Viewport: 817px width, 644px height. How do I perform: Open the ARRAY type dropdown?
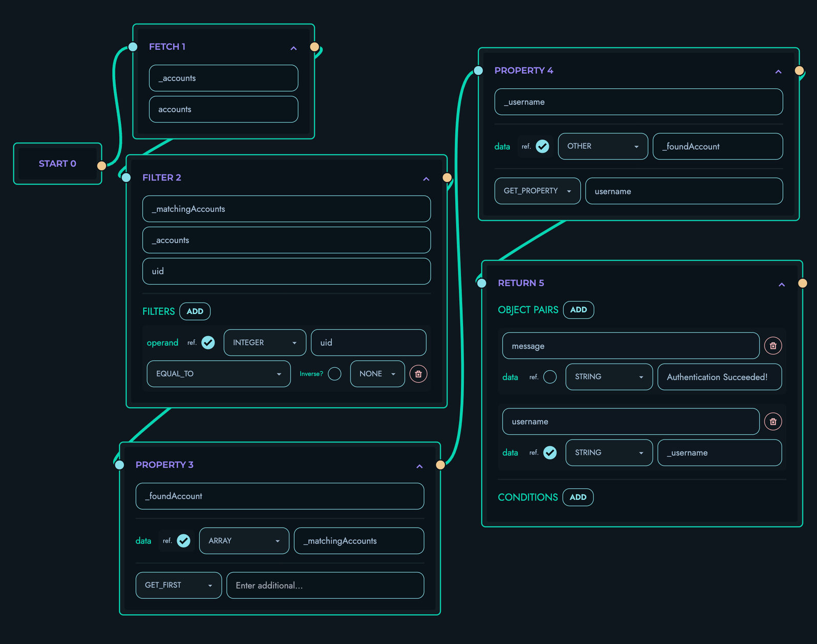coord(244,540)
